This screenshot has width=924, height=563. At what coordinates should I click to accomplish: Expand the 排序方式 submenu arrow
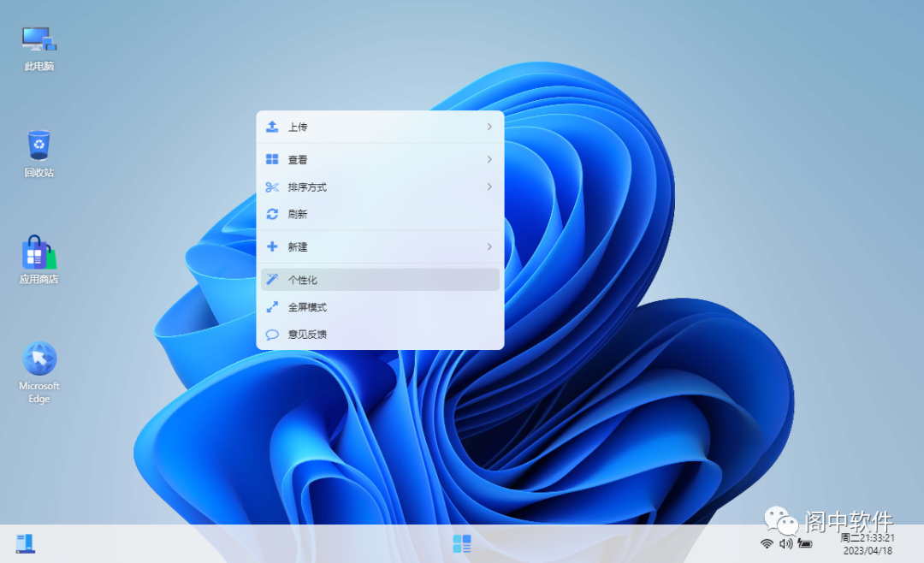[x=489, y=187]
